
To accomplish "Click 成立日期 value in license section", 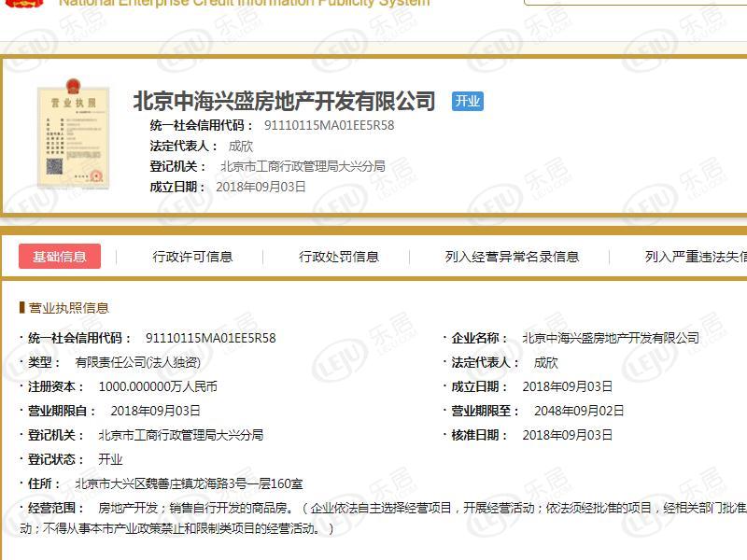I will 568,386.
